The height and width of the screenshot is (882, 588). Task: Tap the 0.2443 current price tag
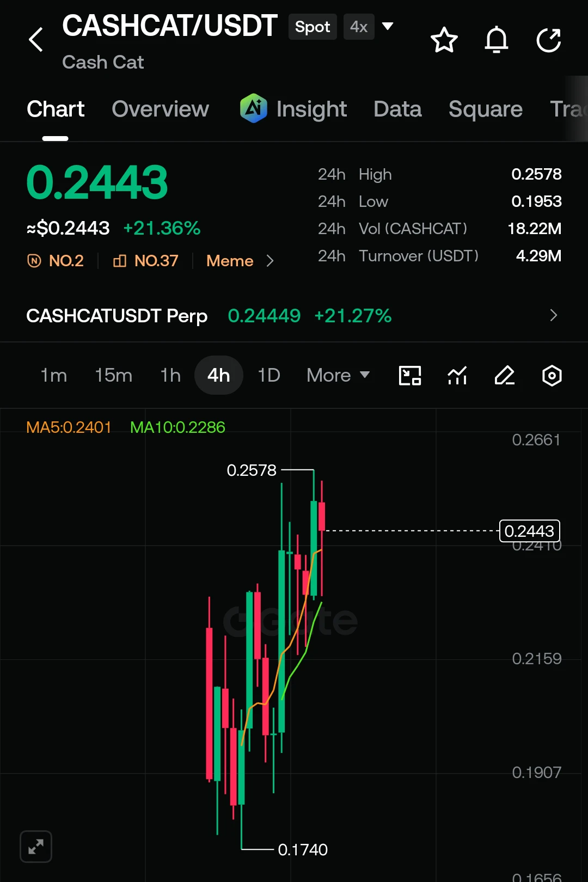click(x=529, y=531)
